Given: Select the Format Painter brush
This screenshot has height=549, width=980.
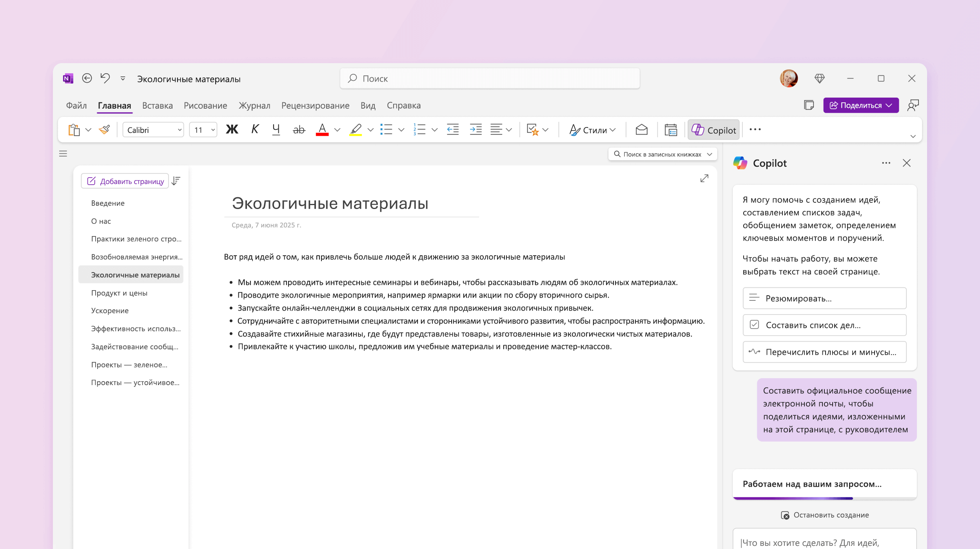Looking at the screenshot, I should 104,129.
